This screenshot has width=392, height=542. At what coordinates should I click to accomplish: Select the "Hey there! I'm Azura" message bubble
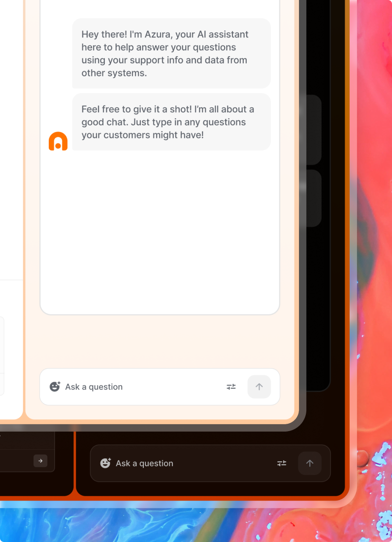point(171,53)
